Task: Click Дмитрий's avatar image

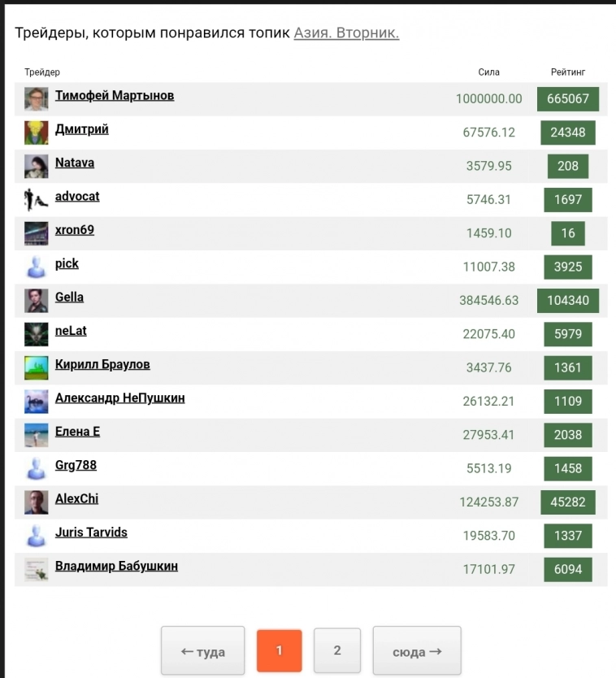Action: 37,133
